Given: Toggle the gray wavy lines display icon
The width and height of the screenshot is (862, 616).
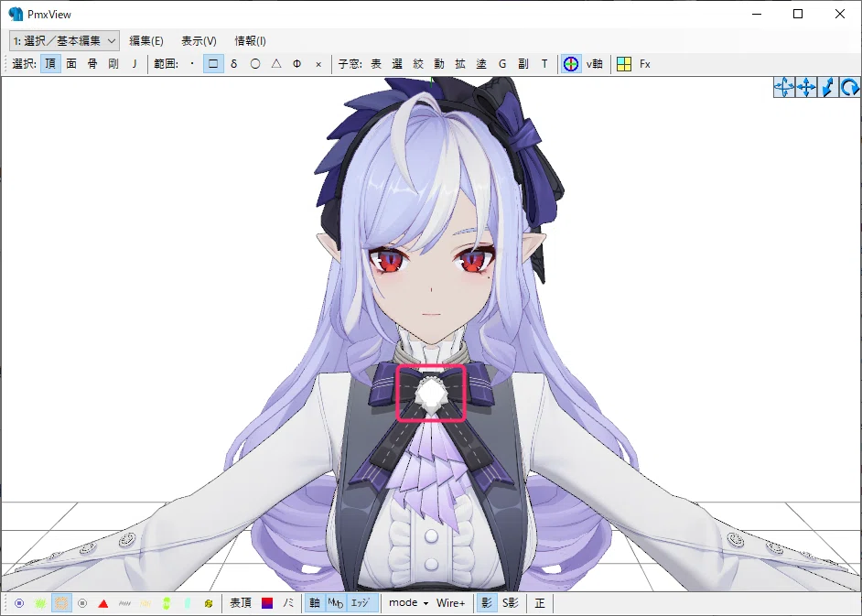Looking at the screenshot, I should [124, 603].
